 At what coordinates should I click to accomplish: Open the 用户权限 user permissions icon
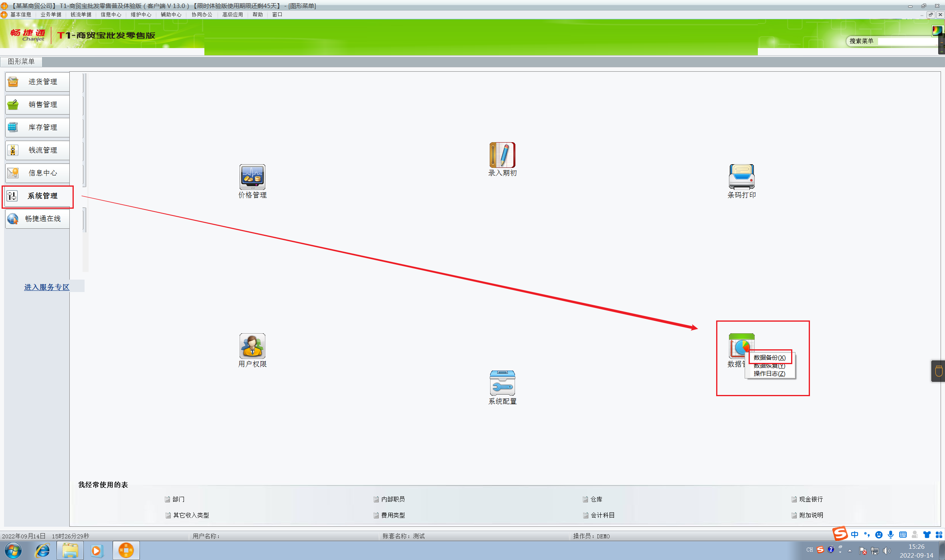tap(252, 346)
